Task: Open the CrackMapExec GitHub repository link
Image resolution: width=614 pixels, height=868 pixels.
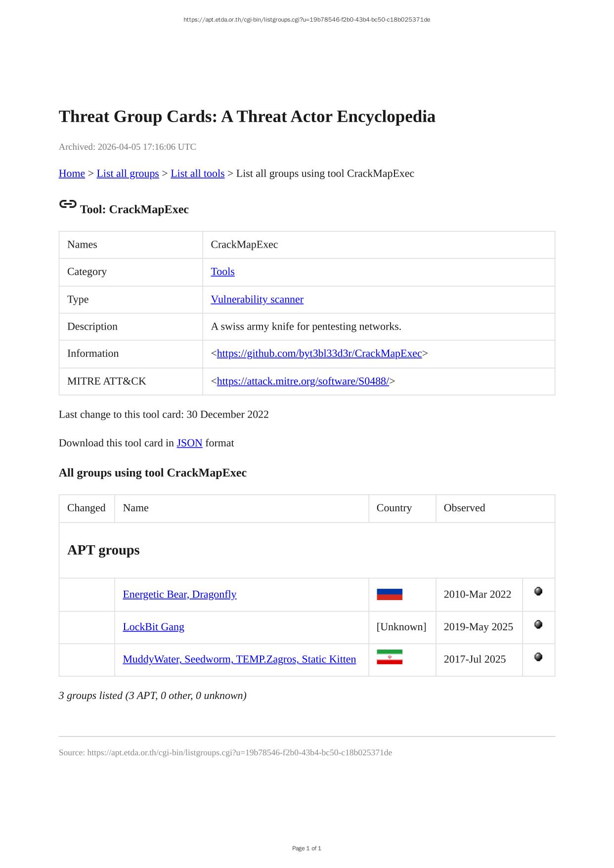Action: click(x=319, y=353)
